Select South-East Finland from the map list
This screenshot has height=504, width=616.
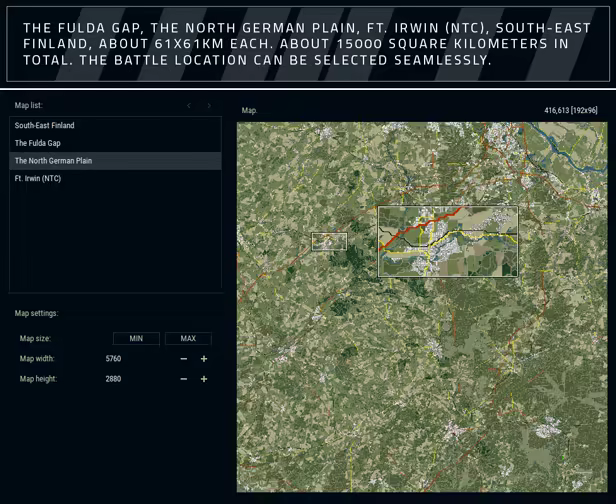click(45, 126)
